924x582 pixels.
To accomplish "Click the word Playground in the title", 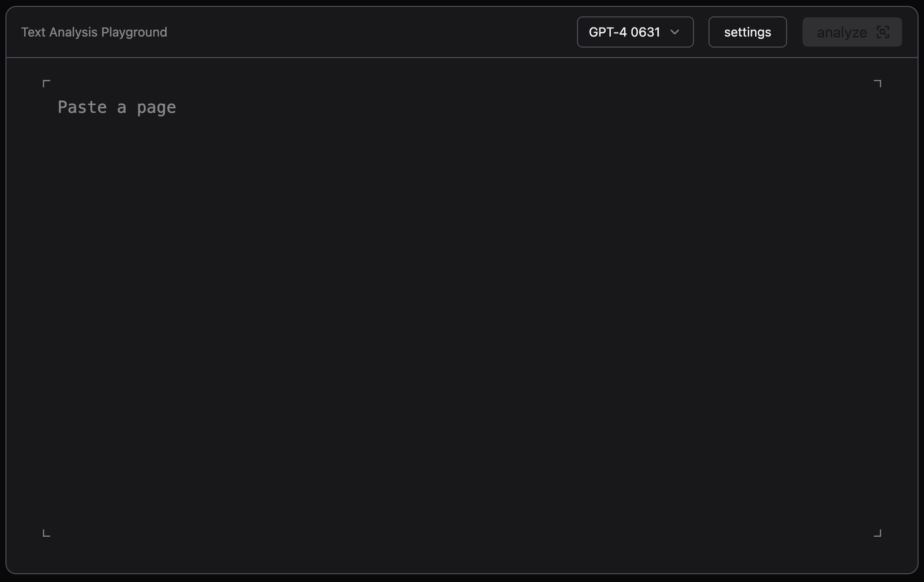I will click(134, 32).
